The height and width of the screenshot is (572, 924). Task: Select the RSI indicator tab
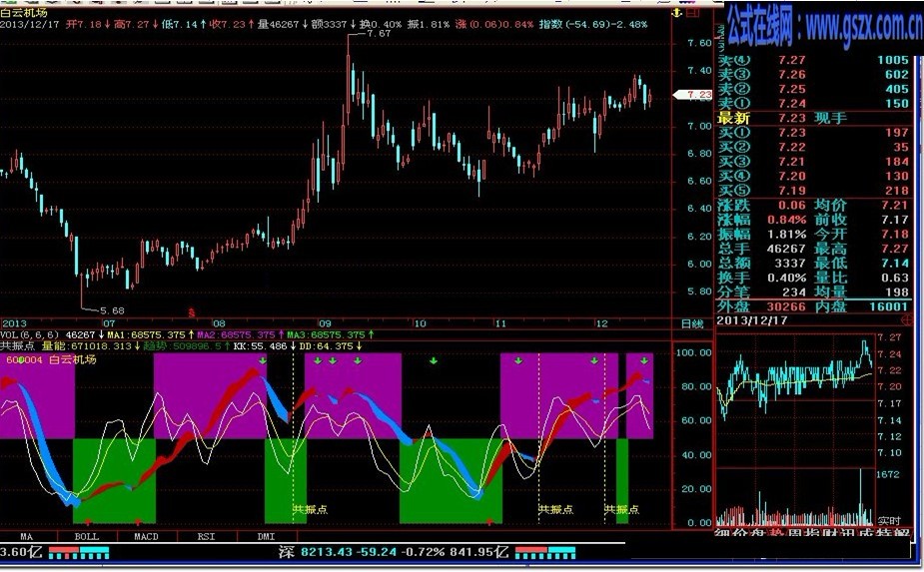pos(206,536)
